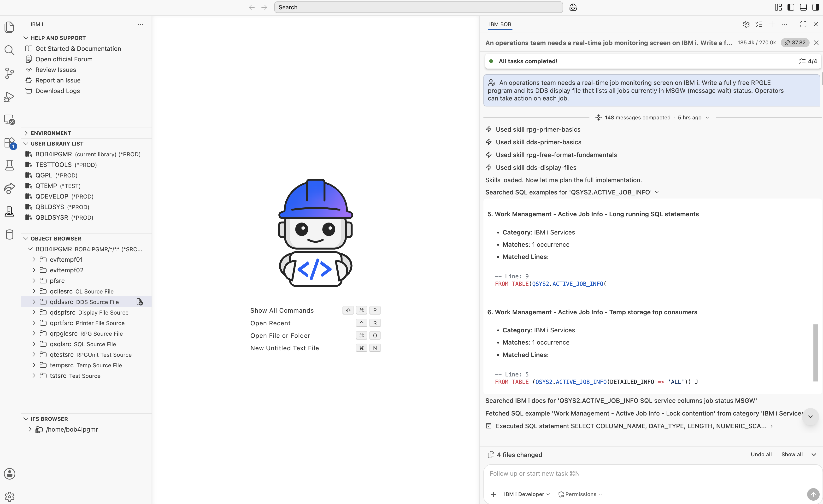This screenshot has height=504, width=823.
Task: Select BOB4IPGMR current library row
Action: click(87, 154)
